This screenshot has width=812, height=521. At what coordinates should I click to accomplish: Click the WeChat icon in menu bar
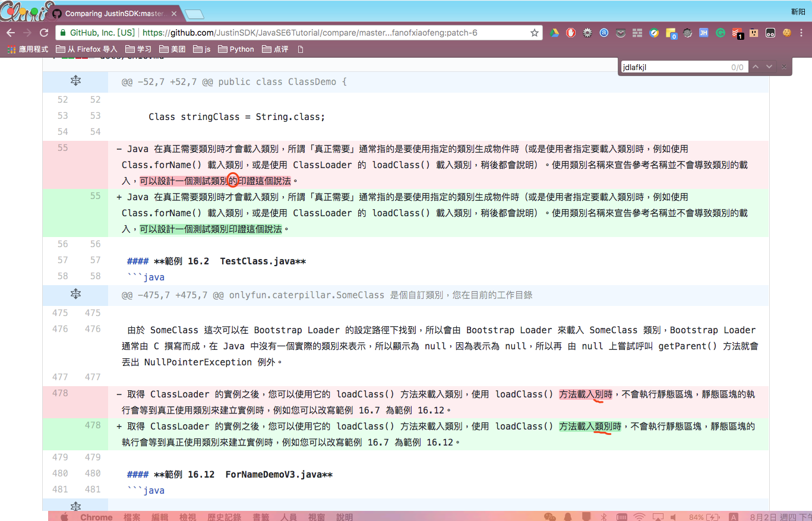pyautogui.click(x=549, y=517)
